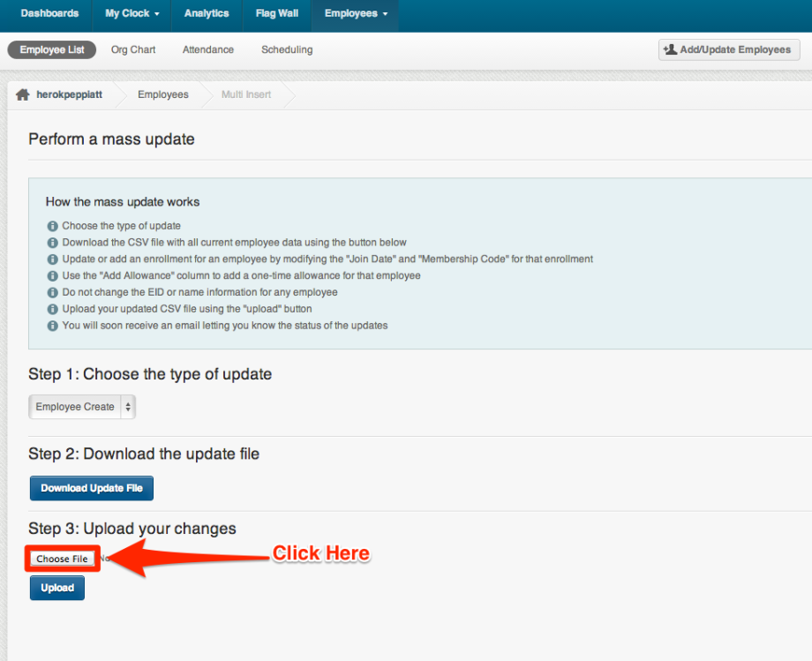Expand the Employees navigation dropdown
The height and width of the screenshot is (661, 812).
tap(354, 13)
